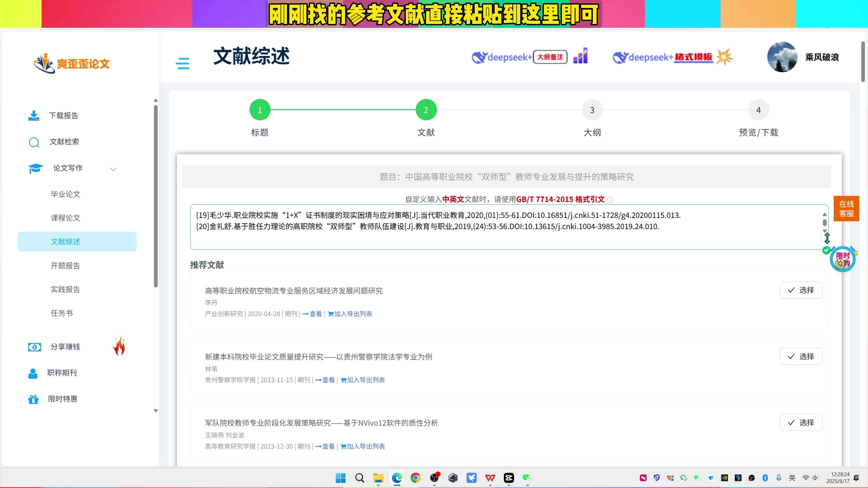Click the gift icon beside 限时特惠
This screenshot has height=488, width=868.
point(33,399)
